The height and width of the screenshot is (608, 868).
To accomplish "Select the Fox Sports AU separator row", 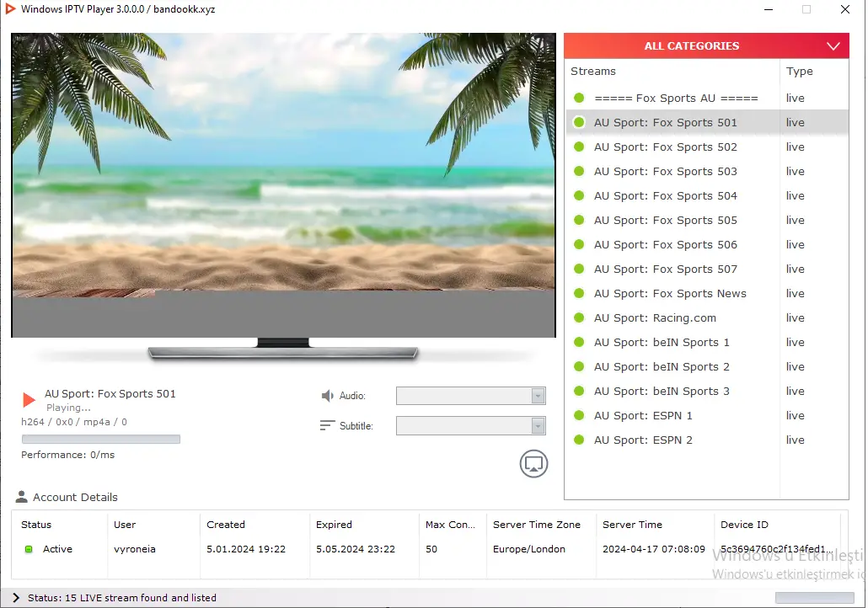I will point(708,98).
